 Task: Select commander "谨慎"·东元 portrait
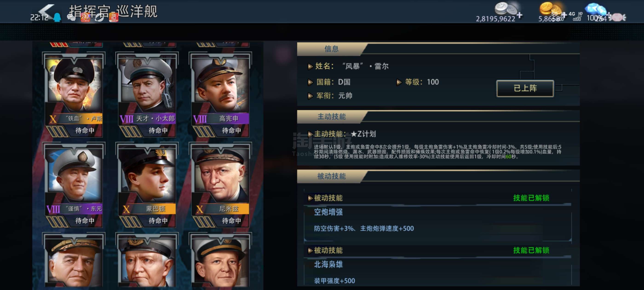[74, 175]
